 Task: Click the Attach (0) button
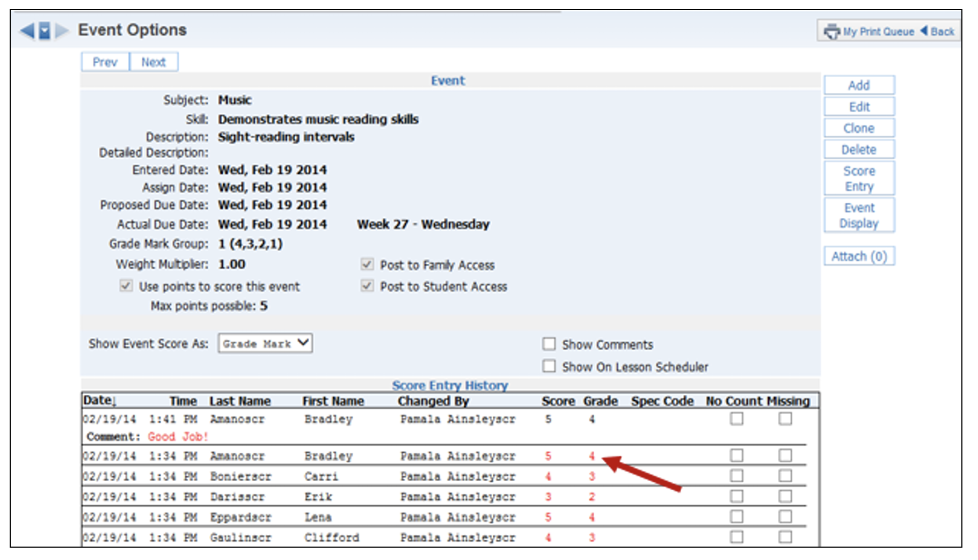coord(859,256)
